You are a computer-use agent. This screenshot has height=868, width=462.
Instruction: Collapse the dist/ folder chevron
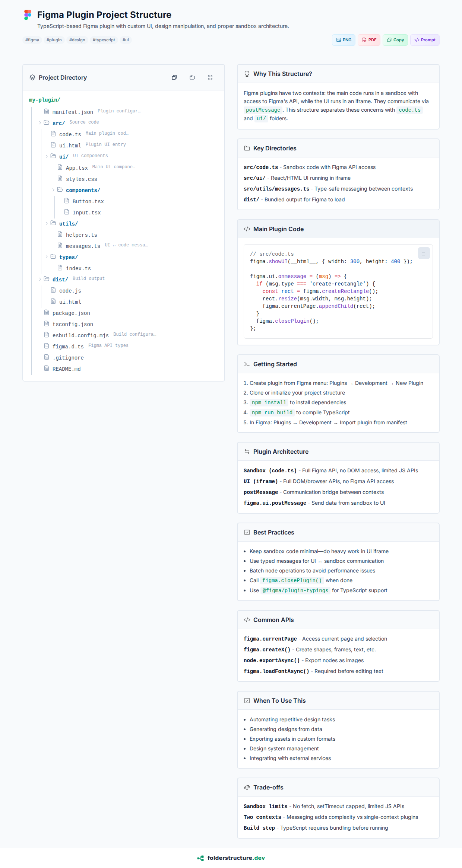click(40, 279)
